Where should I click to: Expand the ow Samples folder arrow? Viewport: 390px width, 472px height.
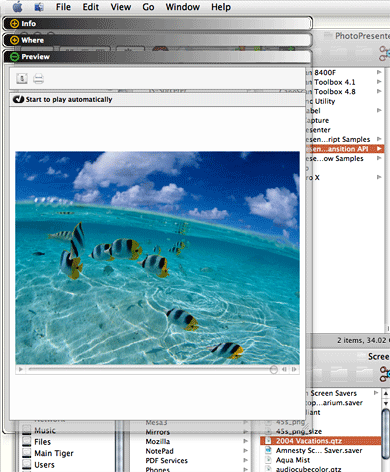(x=379, y=158)
